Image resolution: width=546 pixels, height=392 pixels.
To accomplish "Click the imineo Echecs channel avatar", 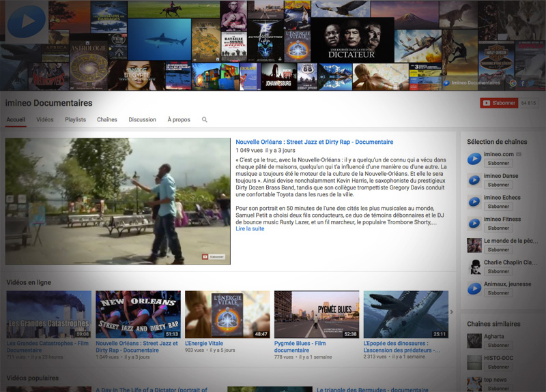I will point(474,202).
